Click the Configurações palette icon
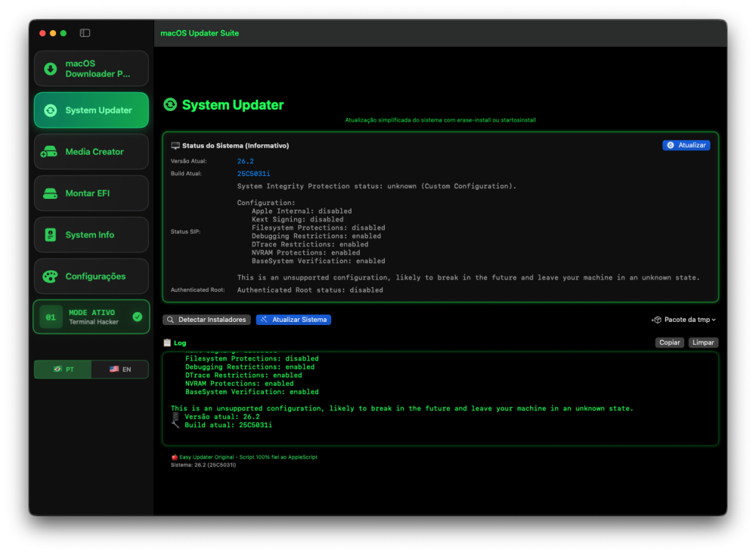The width and height of the screenshot is (756, 554). (50, 277)
